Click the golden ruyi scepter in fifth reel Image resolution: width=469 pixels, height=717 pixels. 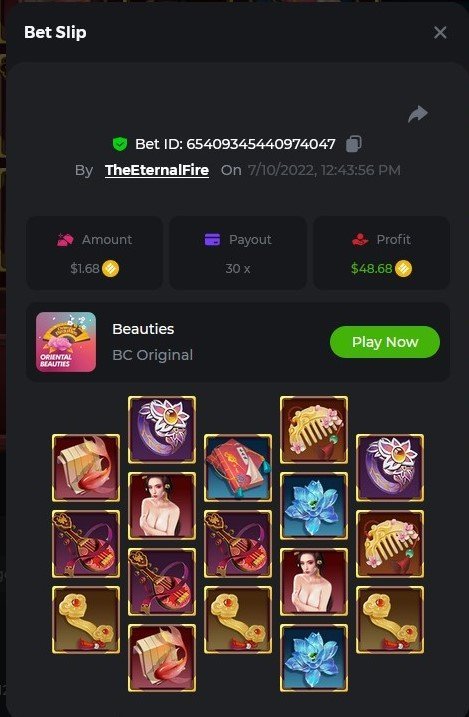[x=389, y=620]
